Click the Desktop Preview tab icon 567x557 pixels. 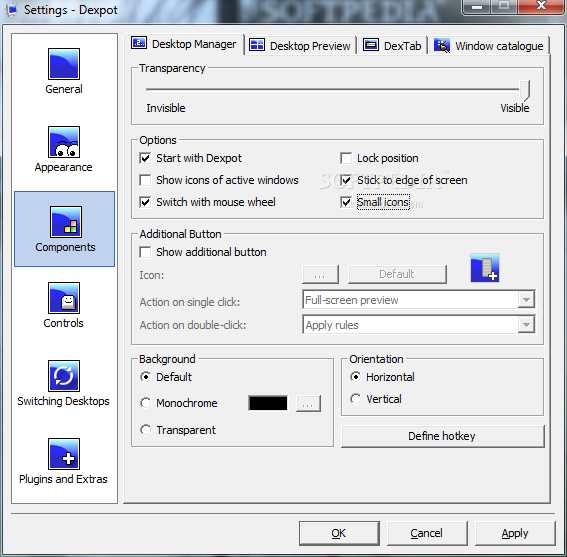click(257, 45)
